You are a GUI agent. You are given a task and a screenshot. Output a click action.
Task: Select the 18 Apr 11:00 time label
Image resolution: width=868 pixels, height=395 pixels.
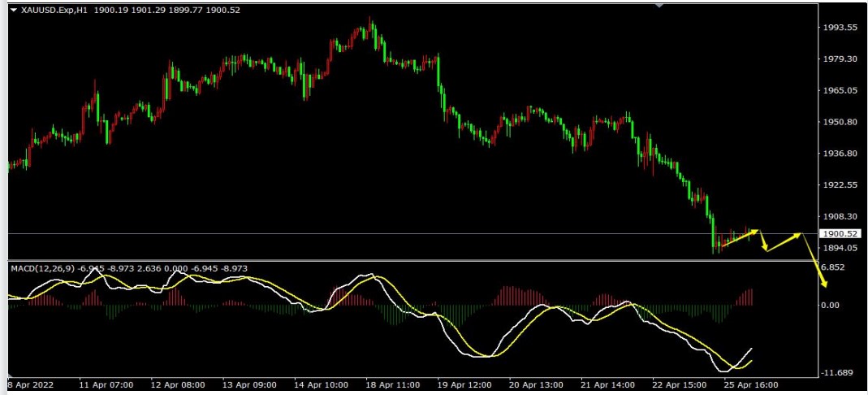click(392, 384)
